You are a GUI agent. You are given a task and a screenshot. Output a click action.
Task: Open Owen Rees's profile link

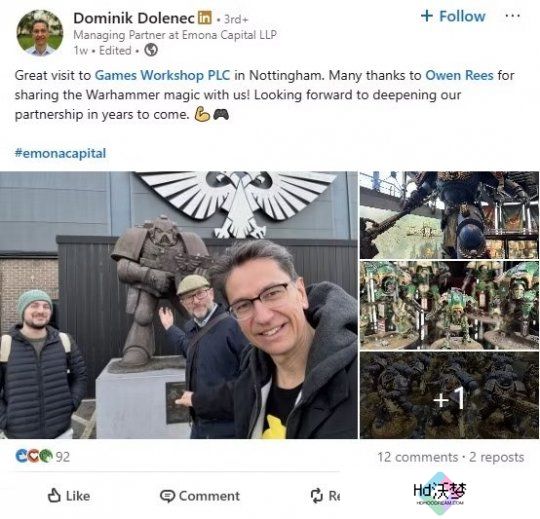coord(459,75)
